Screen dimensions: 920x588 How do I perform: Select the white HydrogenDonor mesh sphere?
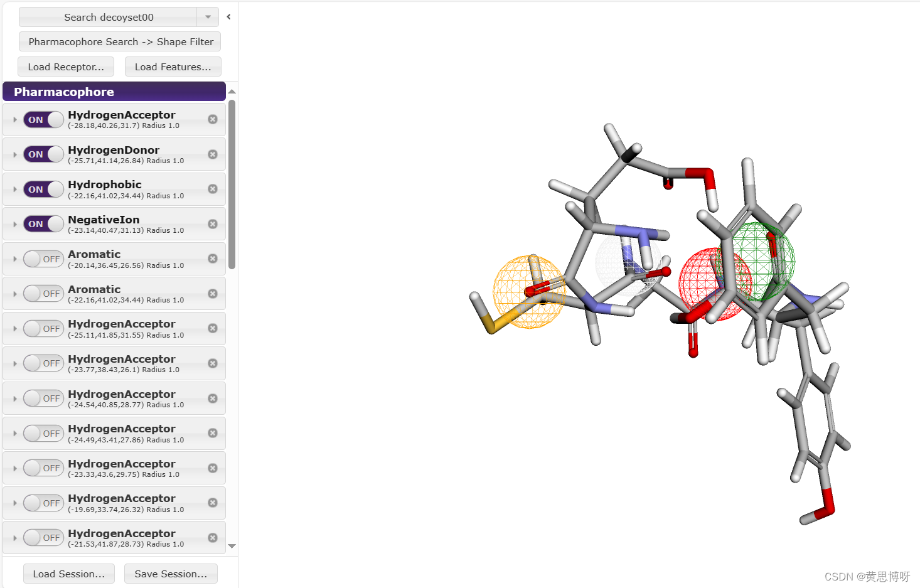pos(628,264)
